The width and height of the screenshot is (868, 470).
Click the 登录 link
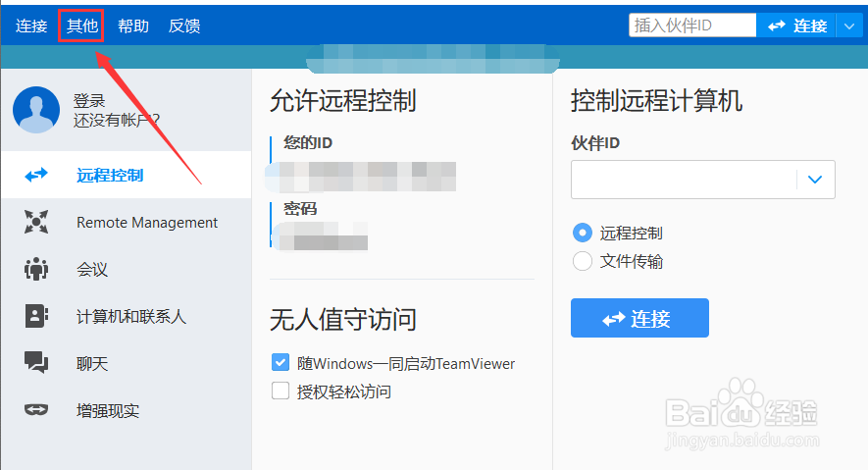[89, 101]
